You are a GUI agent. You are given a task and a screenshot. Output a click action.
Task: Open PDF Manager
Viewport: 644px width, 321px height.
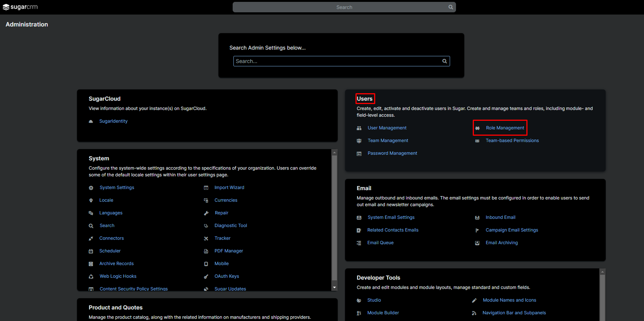[229, 251]
